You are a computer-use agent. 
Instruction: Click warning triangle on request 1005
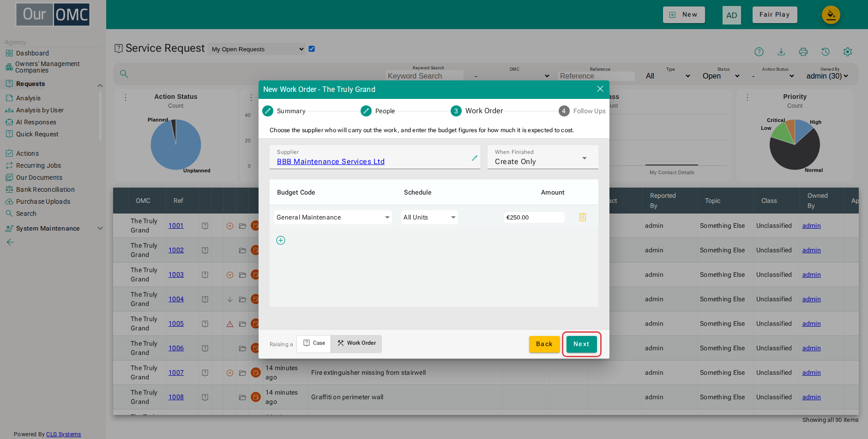click(x=230, y=324)
